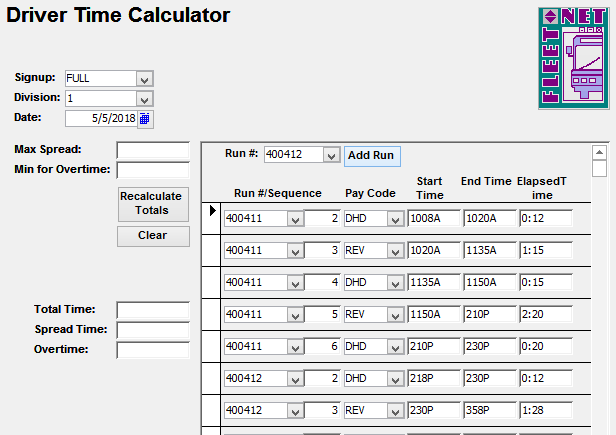The height and width of the screenshot is (435, 616).
Task: Focus the Min for Overtime field
Action: (152, 169)
